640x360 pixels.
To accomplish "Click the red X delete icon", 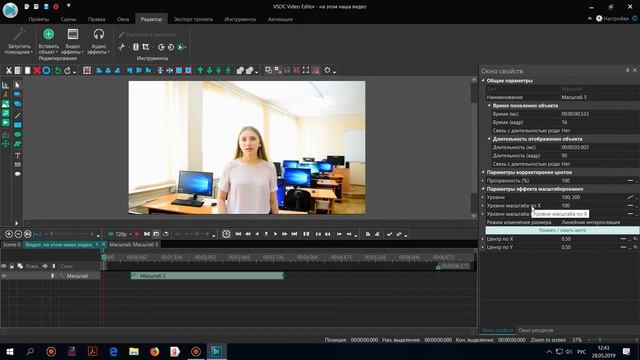I will [37, 71].
